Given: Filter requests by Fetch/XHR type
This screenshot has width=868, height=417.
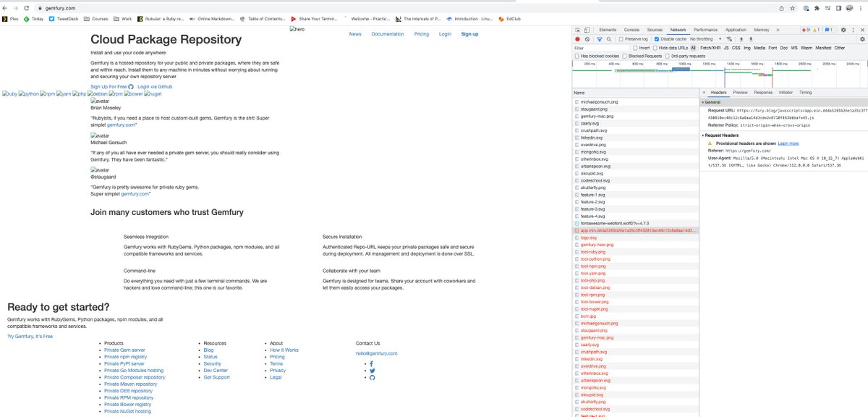Looking at the screenshot, I should 710,48.
